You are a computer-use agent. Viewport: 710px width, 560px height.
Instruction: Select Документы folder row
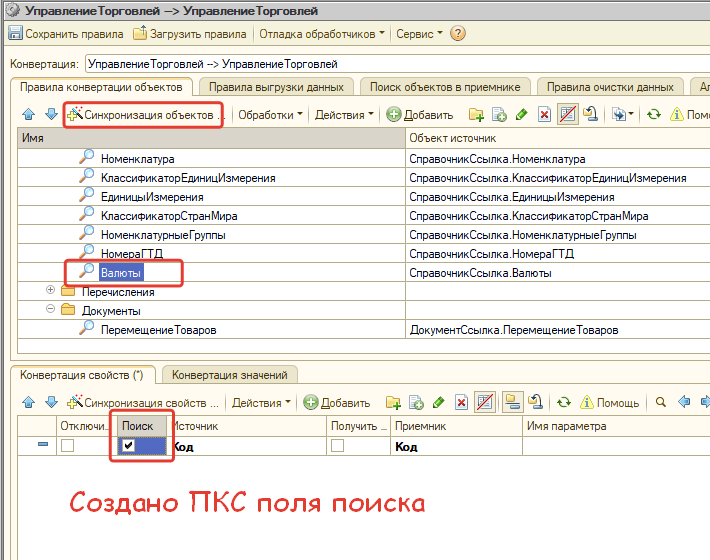[x=111, y=311]
